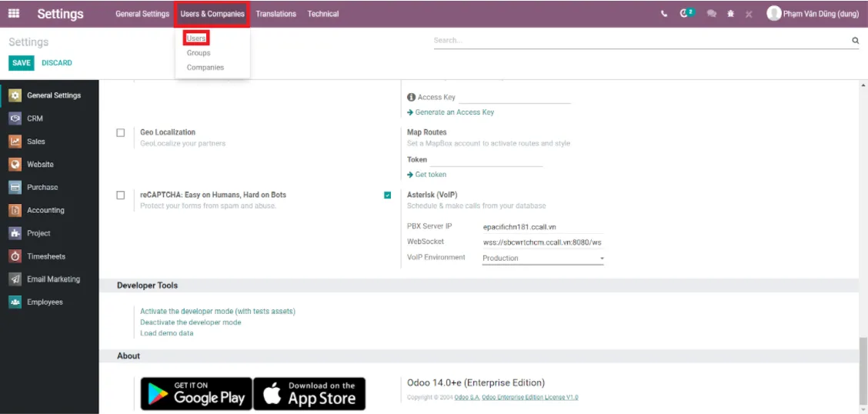
Task: Click the Download on the App Store badge
Action: [309, 394]
